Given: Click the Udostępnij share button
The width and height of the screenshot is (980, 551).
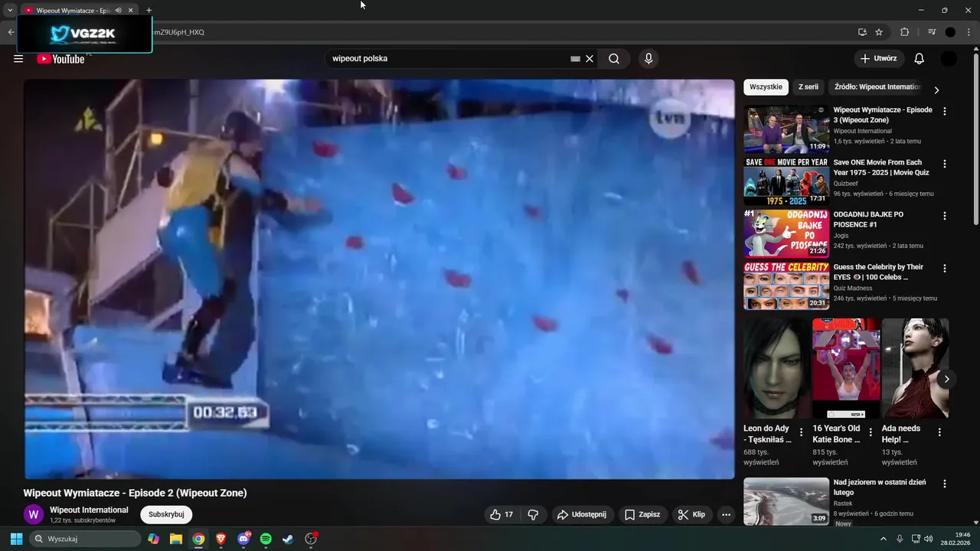Looking at the screenshot, I should click(x=581, y=514).
